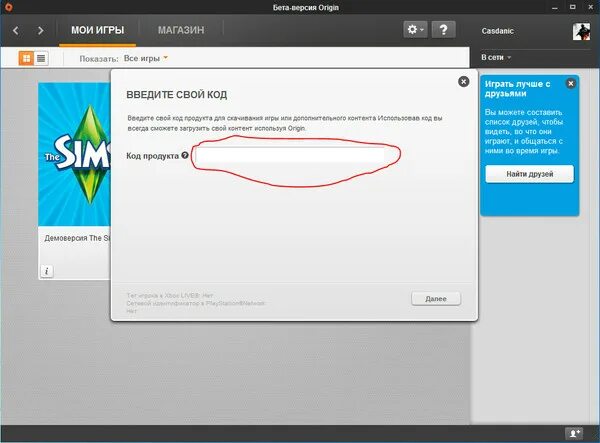
Task: Click the Origin logo icon
Action: click(x=8, y=7)
